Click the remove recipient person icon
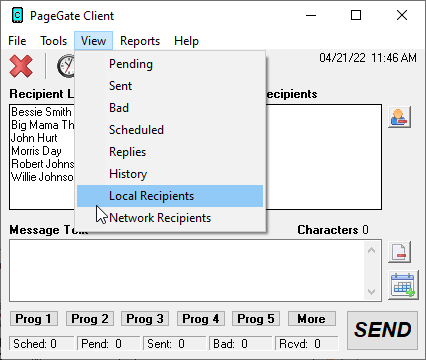Image resolution: width=426 pixels, height=360 pixels. (399, 117)
